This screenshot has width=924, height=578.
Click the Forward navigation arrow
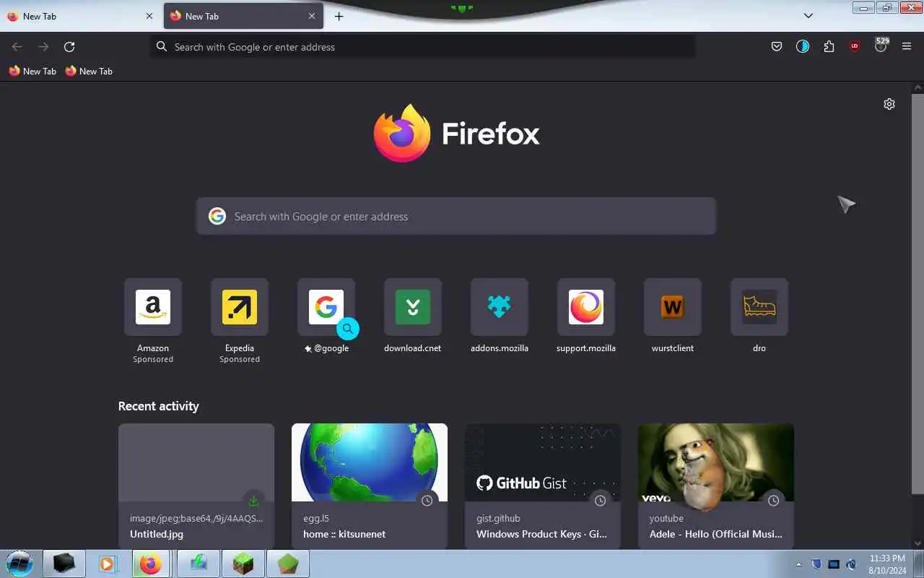[x=43, y=46]
